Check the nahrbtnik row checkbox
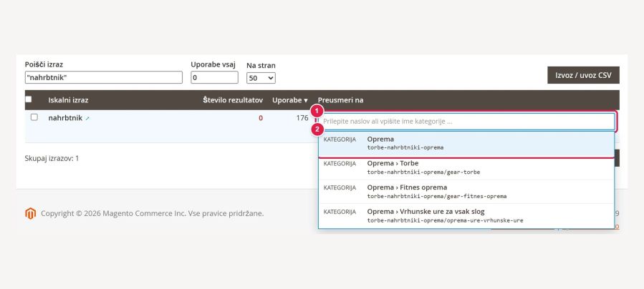 34,117
